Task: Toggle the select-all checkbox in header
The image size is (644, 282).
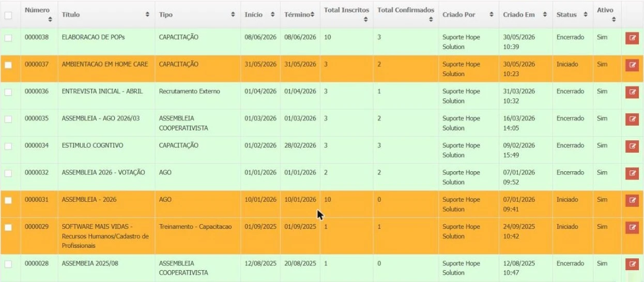Action: (x=8, y=15)
